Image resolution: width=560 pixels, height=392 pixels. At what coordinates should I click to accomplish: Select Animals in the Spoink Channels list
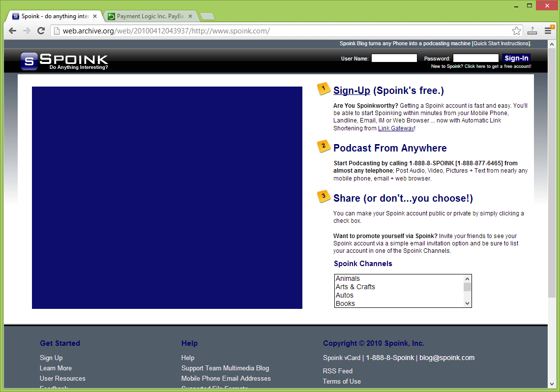click(x=399, y=279)
